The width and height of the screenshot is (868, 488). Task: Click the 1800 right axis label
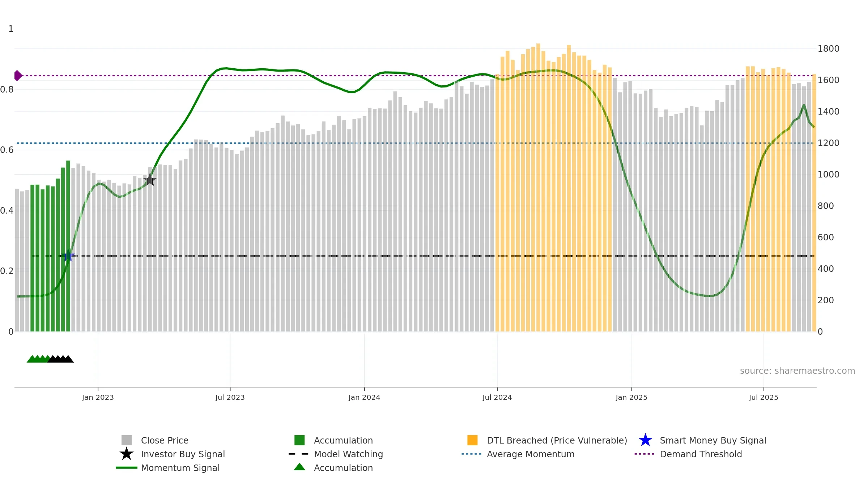(828, 49)
